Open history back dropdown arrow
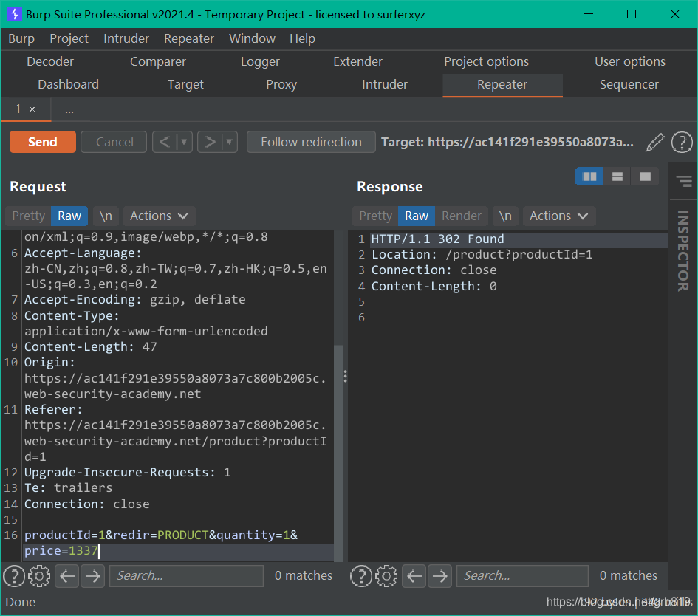The image size is (698, 616). 184,142
